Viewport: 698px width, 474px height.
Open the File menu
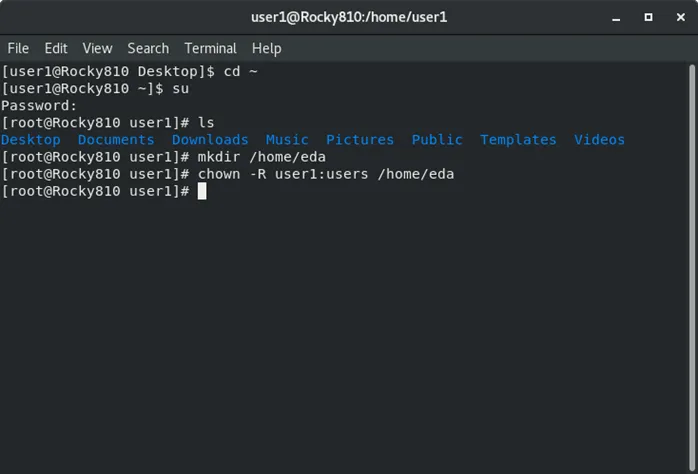[x=18, y=48]
